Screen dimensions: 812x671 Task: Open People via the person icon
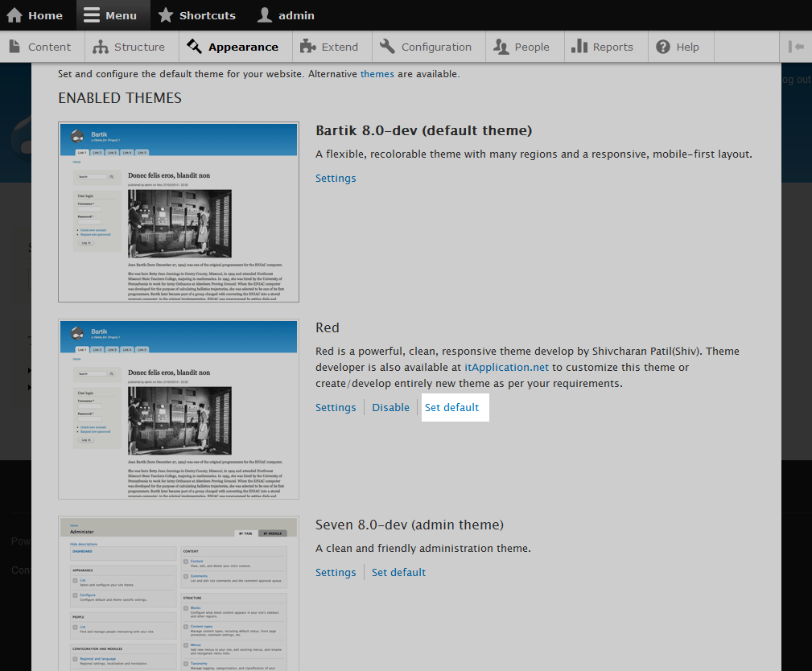click(501, 47)
